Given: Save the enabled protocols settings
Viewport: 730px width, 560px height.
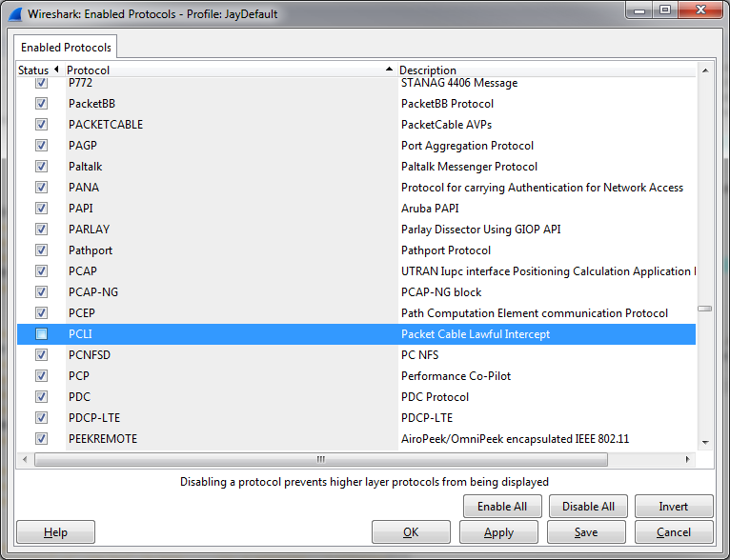Looking at the screenshot, I should tap(586, 532).
